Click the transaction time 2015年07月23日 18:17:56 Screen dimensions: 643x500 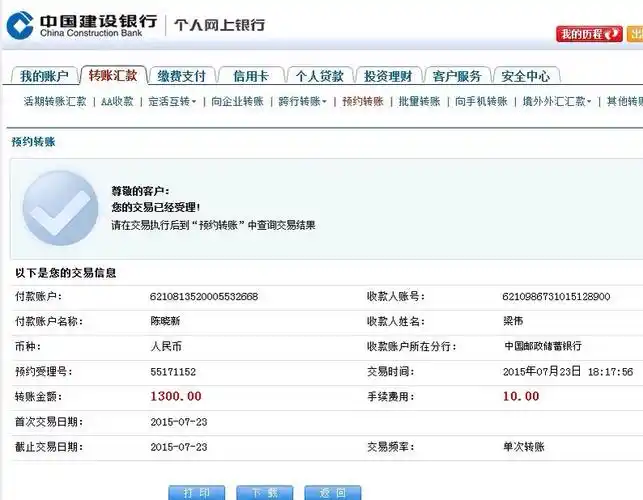(568, 372)
